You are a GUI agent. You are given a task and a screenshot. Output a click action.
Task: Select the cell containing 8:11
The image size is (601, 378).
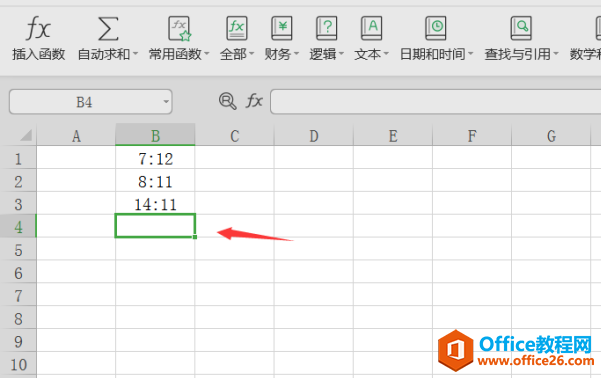click(155, 181)
